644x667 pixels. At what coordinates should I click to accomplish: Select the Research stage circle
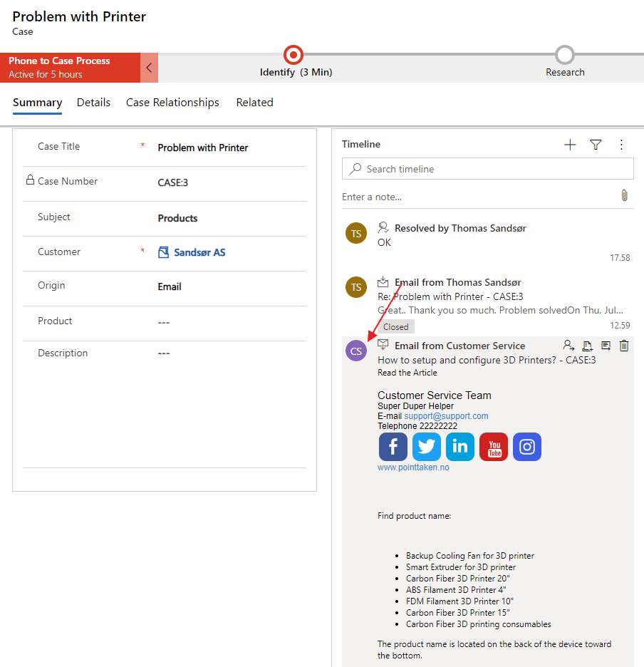[565, 55]
